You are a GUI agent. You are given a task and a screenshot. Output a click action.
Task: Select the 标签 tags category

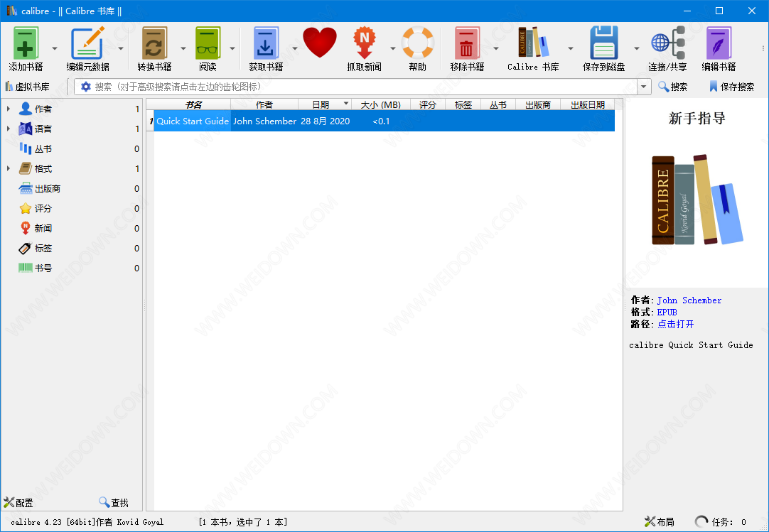43,248
